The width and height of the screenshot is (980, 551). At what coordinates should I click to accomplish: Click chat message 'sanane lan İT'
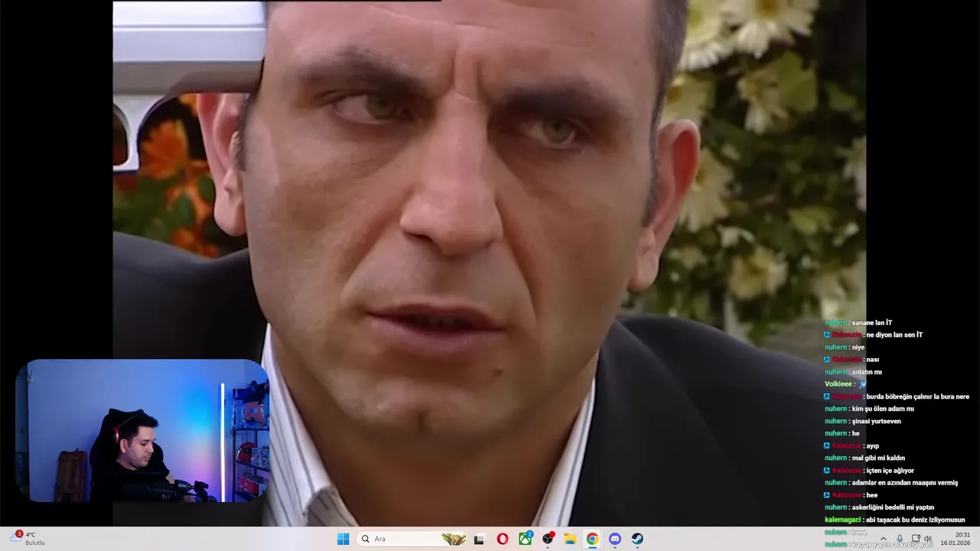pyautogui.click(x=872, y=323)
